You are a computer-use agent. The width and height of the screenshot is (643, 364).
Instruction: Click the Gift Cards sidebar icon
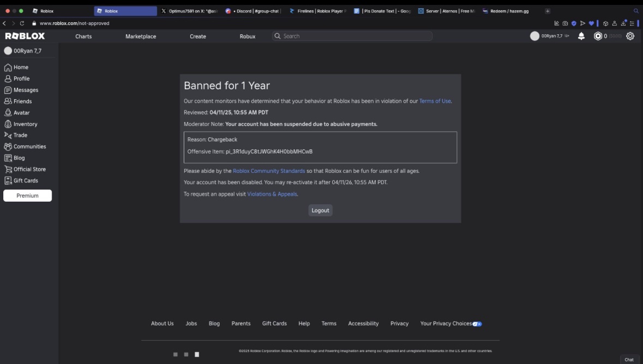8,181
